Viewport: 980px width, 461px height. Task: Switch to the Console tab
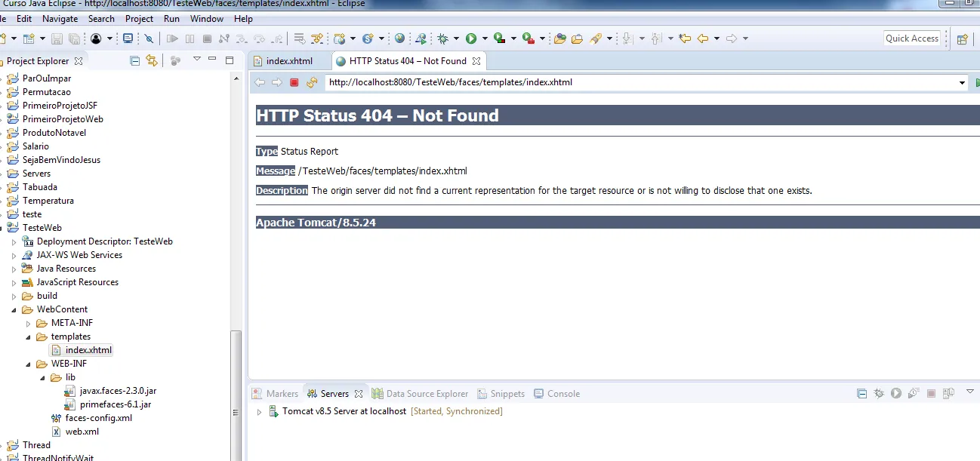(x=562, y=393)
